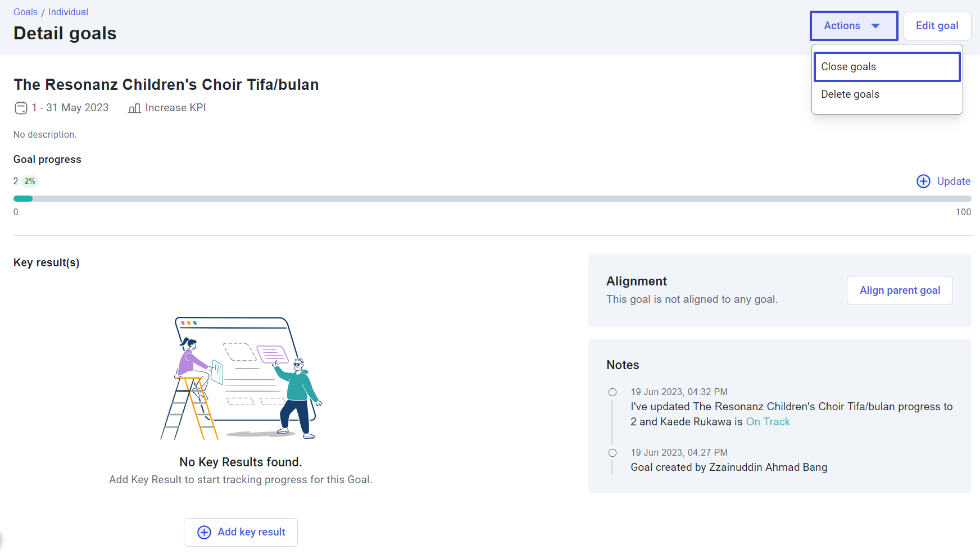Viewport: 980px width, 554px height.
Task: Click the Edit goal button
Action: tap(937, 26)
